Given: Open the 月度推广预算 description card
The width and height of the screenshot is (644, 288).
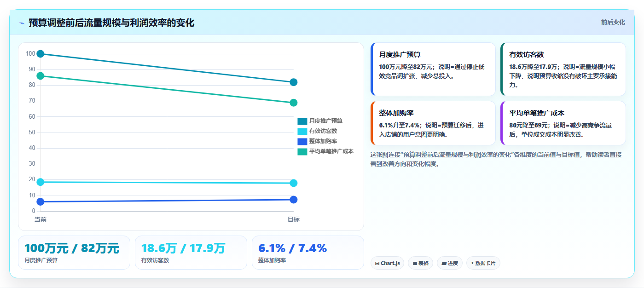Looking at the screenshot, I should click(x=433, y=69).
